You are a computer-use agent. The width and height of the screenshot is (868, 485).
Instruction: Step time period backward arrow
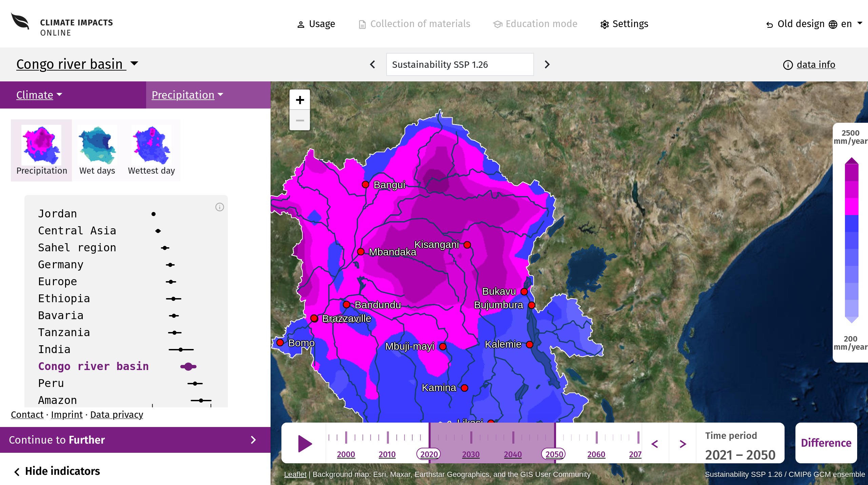point(655,444)
